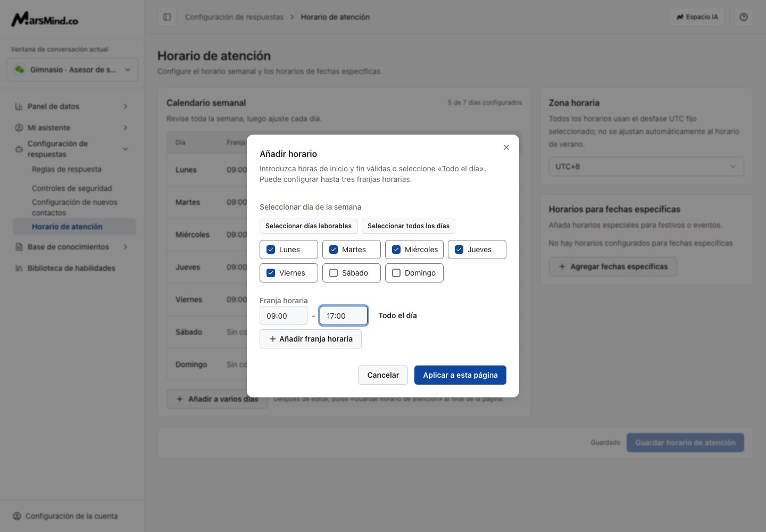Screen dimensions: 766x532
Task: Uncheck the Lunes checkbox
Action: [x=271, y=250]
